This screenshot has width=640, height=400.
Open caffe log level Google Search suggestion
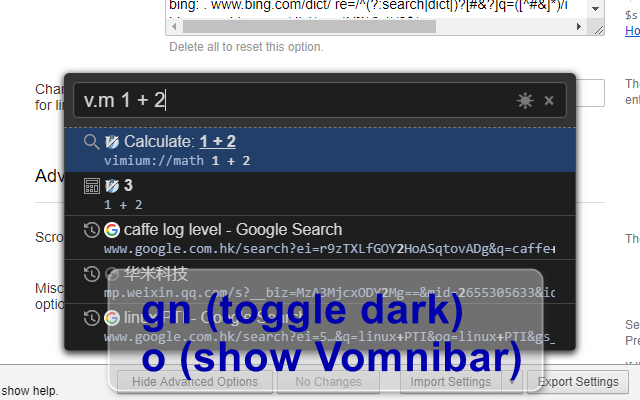320,238
